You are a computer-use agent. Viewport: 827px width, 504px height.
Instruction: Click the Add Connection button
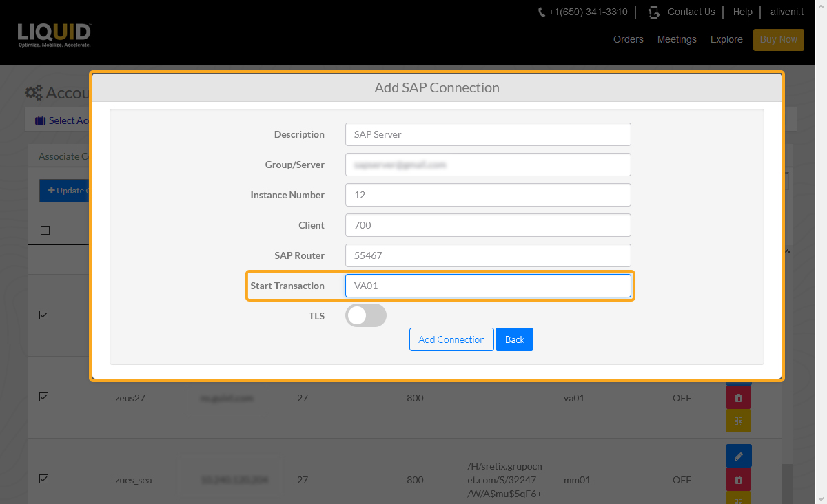[x=451, y=339]
